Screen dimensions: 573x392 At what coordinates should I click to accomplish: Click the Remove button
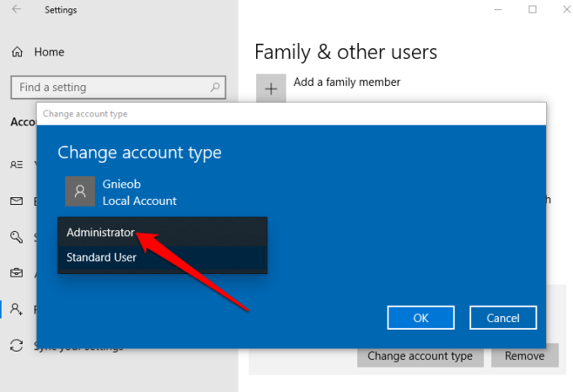click(524, 356)
